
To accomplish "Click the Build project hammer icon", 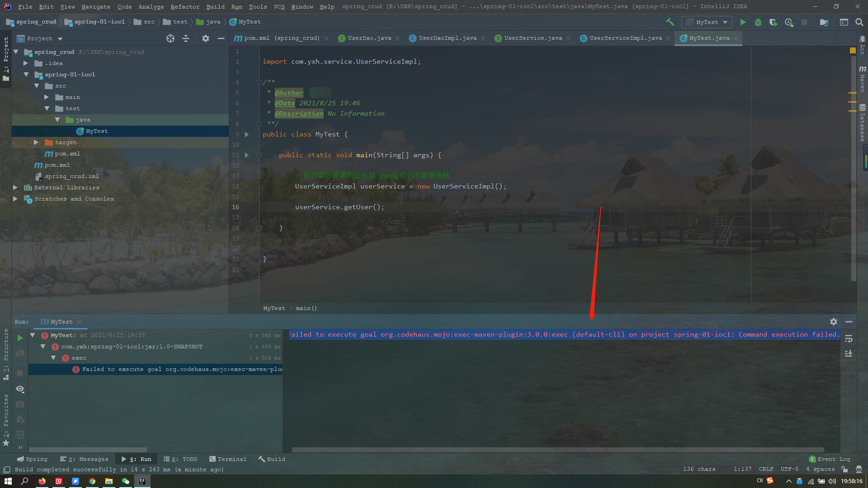I will (x=670, y=22).
